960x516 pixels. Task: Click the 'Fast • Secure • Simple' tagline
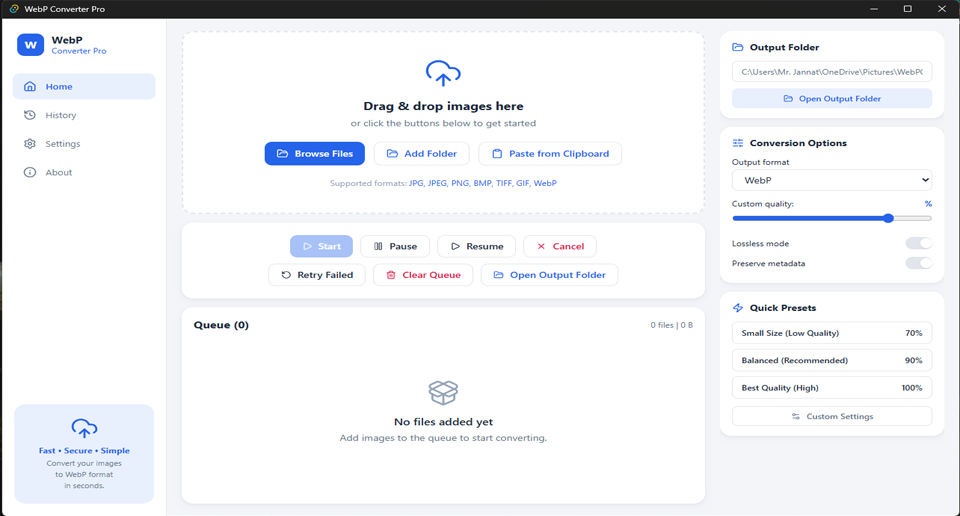[84, 451]
